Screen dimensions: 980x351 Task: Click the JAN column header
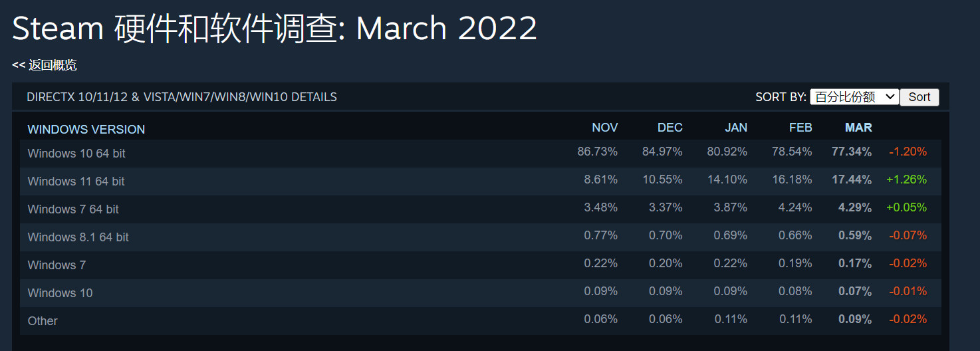[x=736, y=128]
